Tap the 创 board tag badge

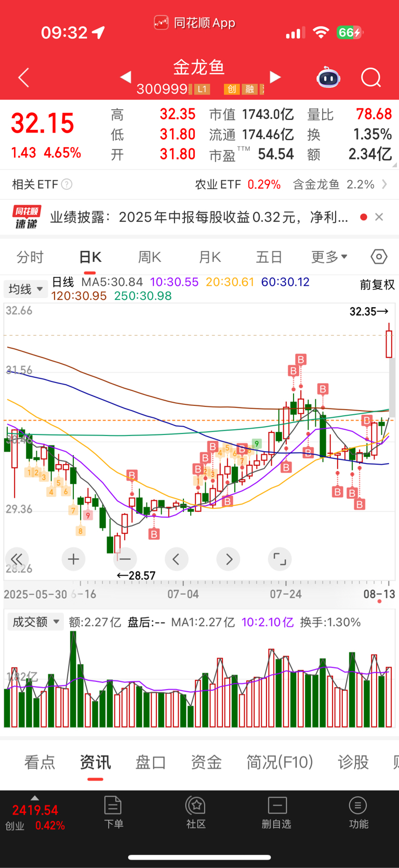(x=232, y=89)
